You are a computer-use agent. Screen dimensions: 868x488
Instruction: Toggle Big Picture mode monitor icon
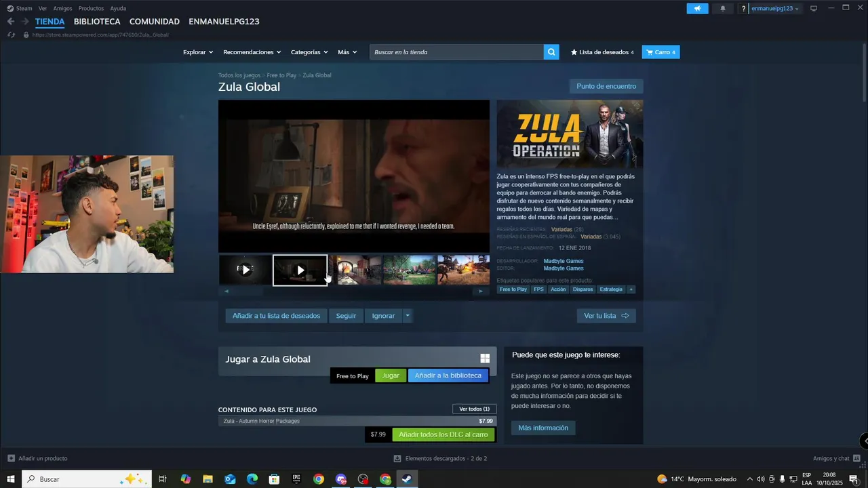(x=814, y=8)
